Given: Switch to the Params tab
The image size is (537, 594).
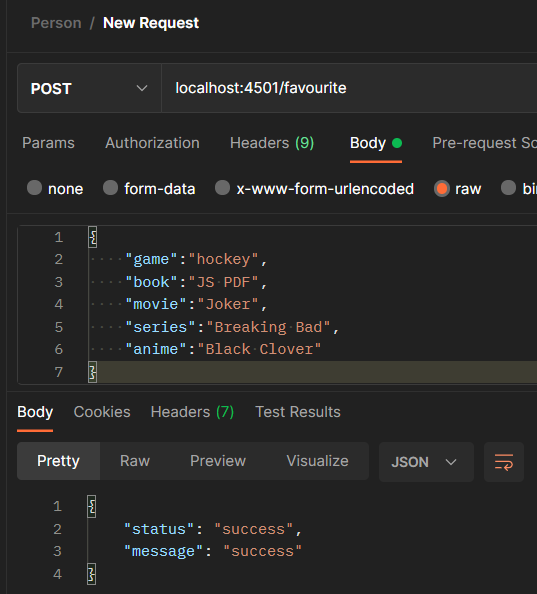Looking at the screenshot, I should point(48,143).
